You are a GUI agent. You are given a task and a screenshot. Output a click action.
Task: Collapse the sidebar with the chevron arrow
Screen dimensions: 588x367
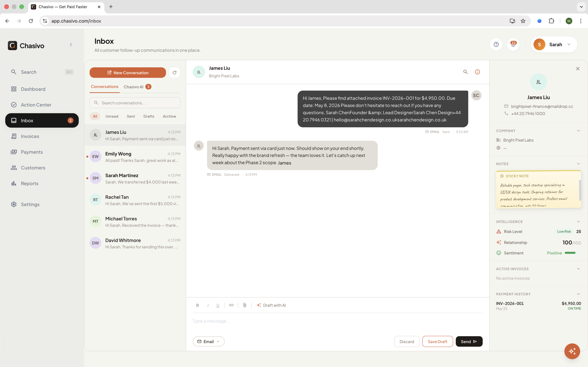click(71, 44)
